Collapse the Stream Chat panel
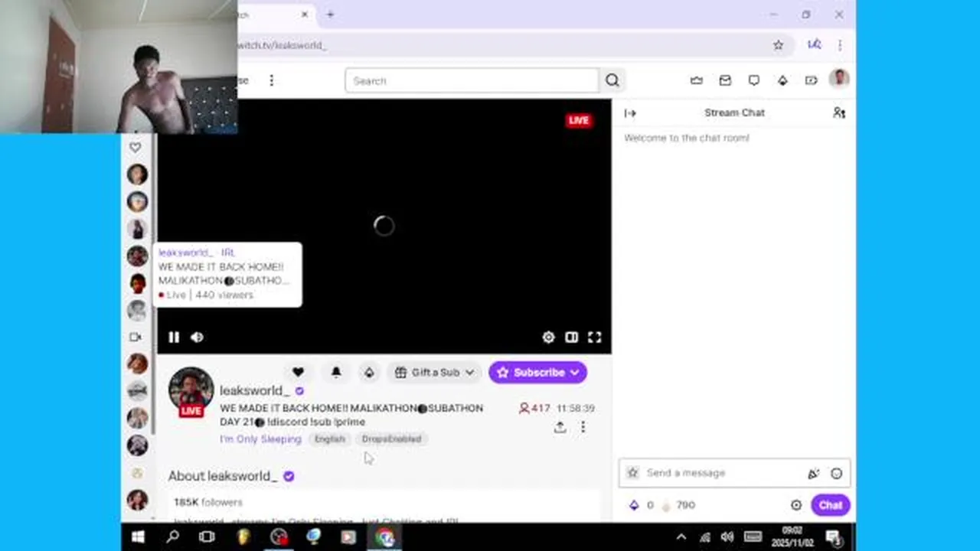The width and height of the screenshot is (980, 551). (630, 113)
